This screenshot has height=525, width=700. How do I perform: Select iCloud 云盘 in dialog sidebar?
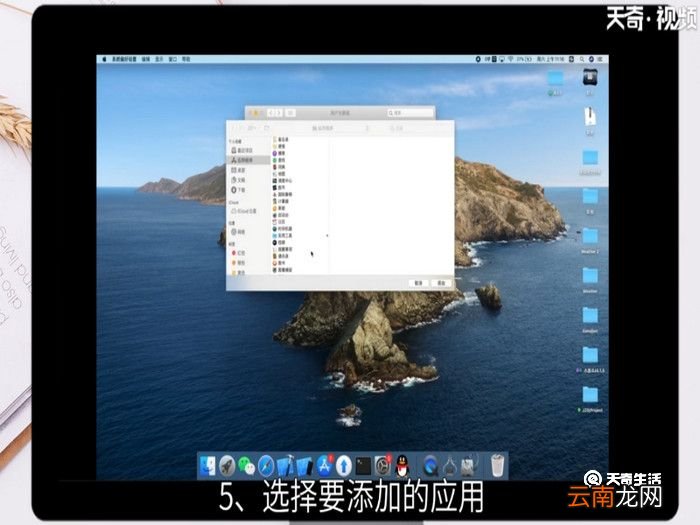pyautogui.click(x=244, y=211)
